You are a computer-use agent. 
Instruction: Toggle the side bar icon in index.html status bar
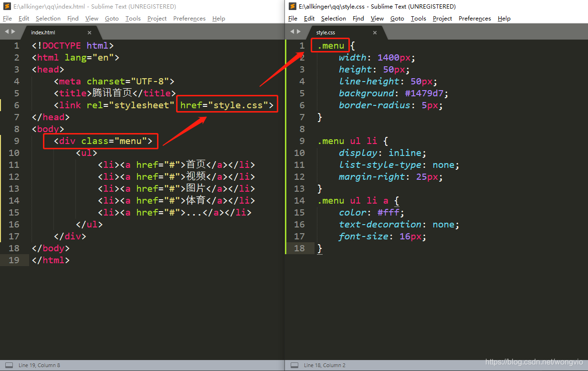(9, 365)
